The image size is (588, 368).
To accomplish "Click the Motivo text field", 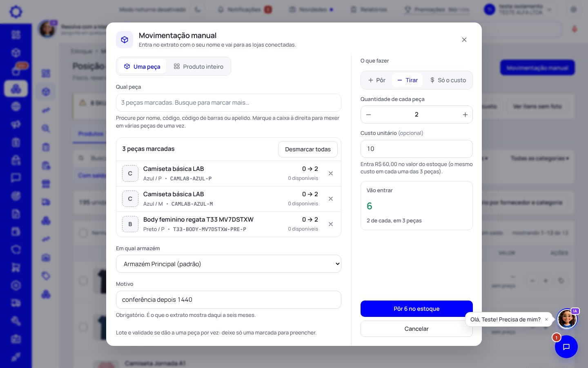I will (x=229, y=300).
